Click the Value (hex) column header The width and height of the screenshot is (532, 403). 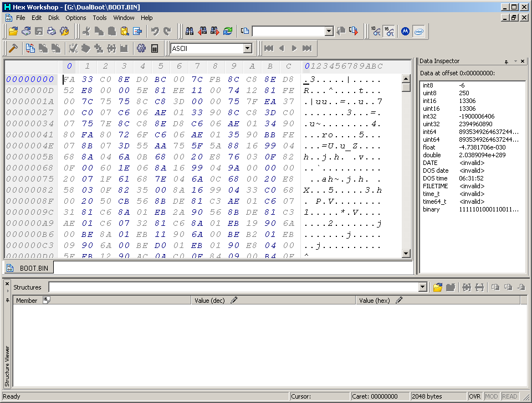pyautogui.click(x=438, y=300)
